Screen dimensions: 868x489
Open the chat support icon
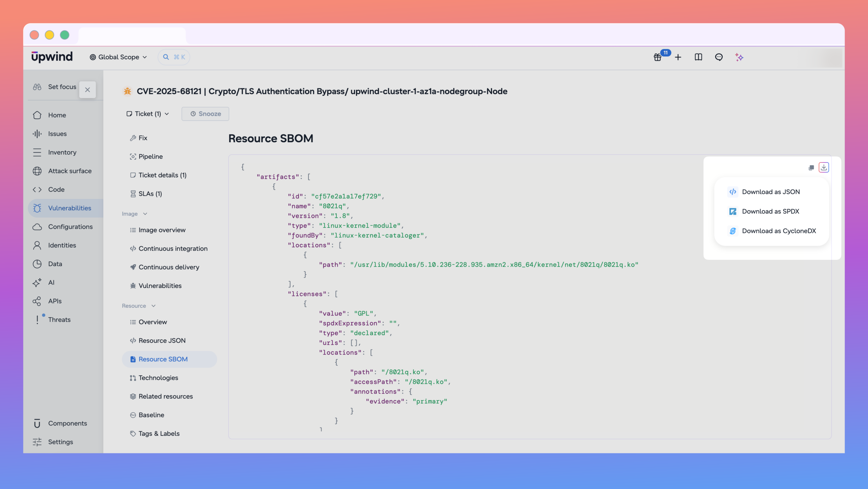coord(718,57)
